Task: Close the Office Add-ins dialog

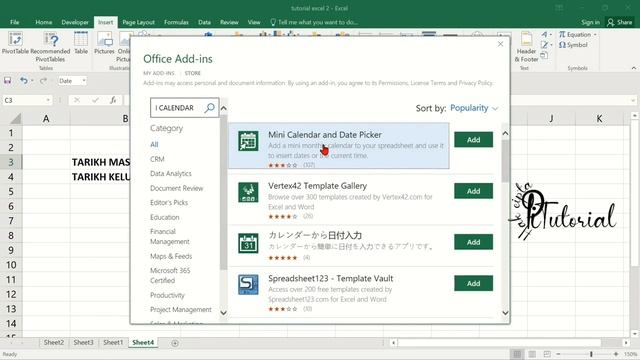Action: tap(500, 44)
